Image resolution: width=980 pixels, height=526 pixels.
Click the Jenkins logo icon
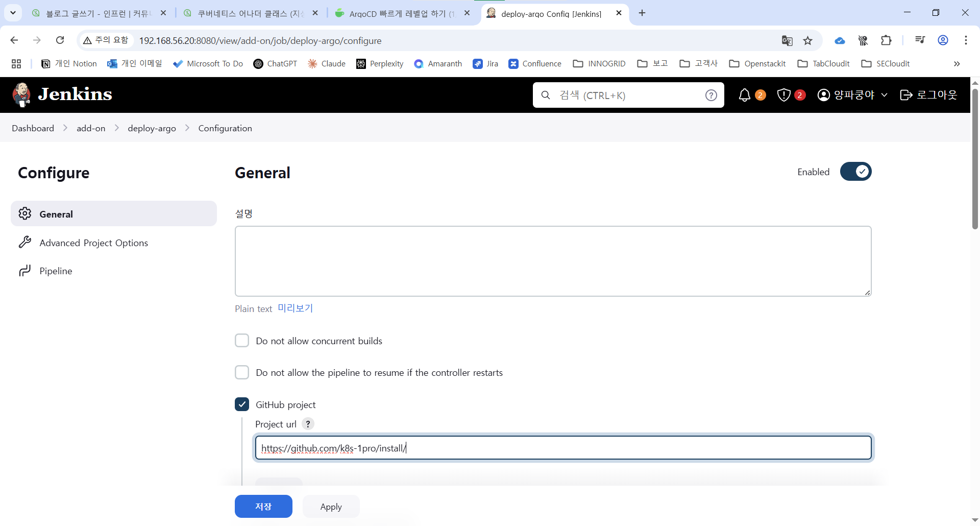pos(21,94)
